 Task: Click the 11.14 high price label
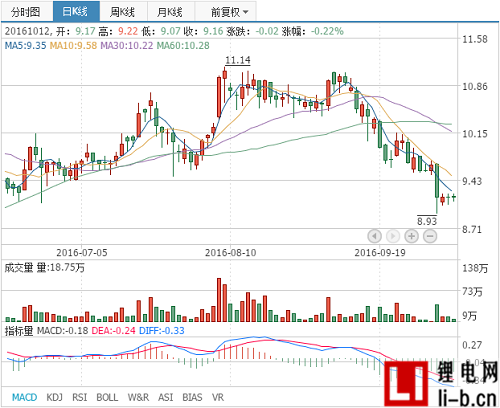tap(238, 60)
